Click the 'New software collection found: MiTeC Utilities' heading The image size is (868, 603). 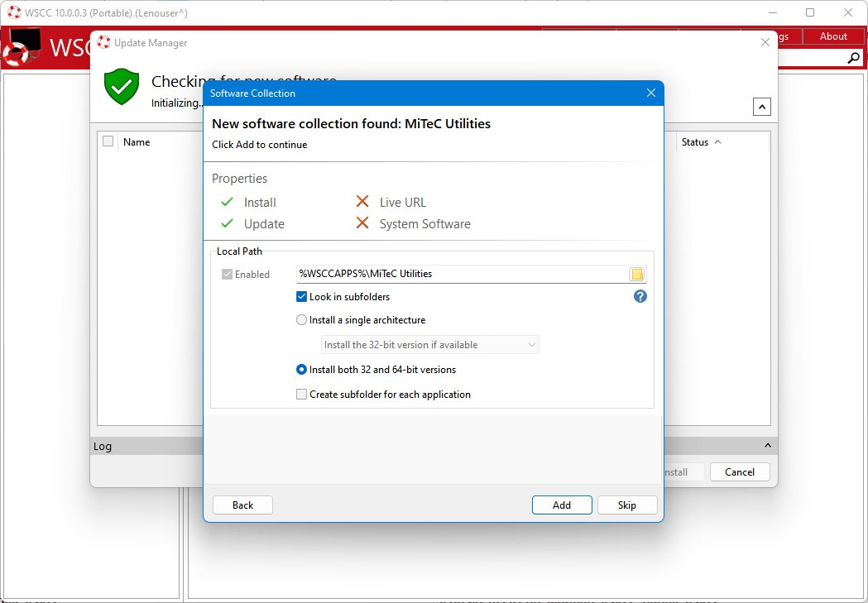[x=352, y=123]
